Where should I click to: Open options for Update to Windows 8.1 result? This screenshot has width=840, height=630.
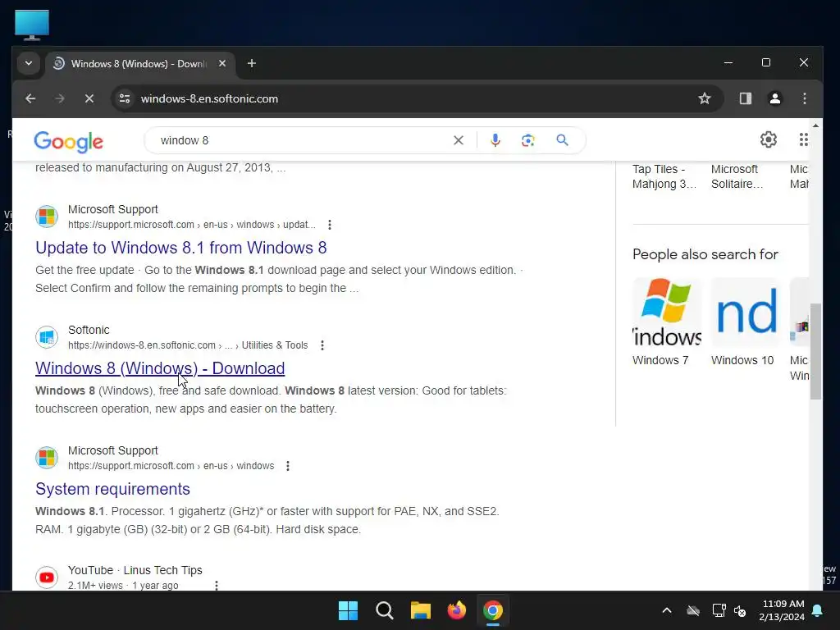tap(330, 225)
